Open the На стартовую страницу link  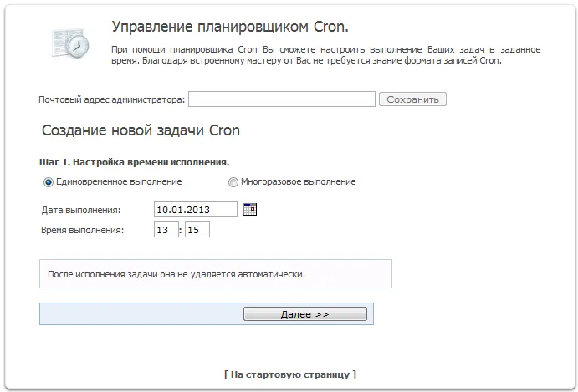290,374
